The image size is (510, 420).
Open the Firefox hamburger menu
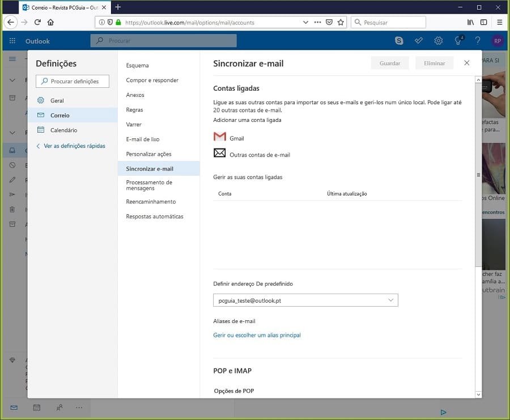coord(500,22)
